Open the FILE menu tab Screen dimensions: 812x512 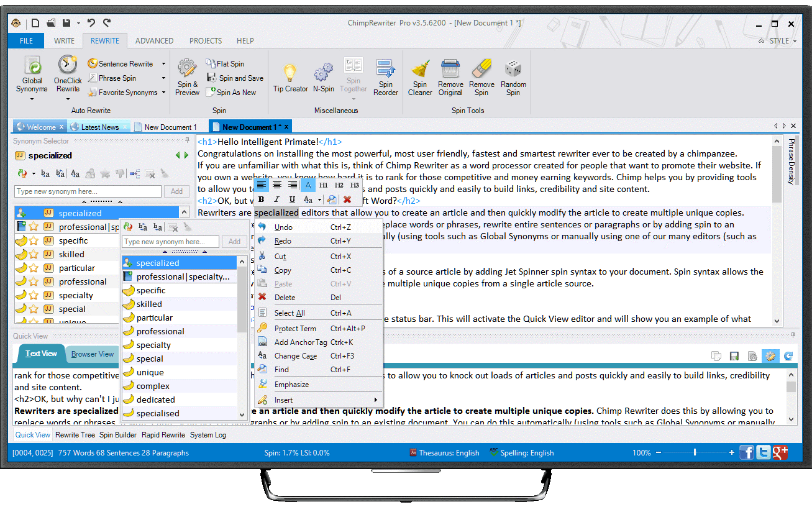27,41
